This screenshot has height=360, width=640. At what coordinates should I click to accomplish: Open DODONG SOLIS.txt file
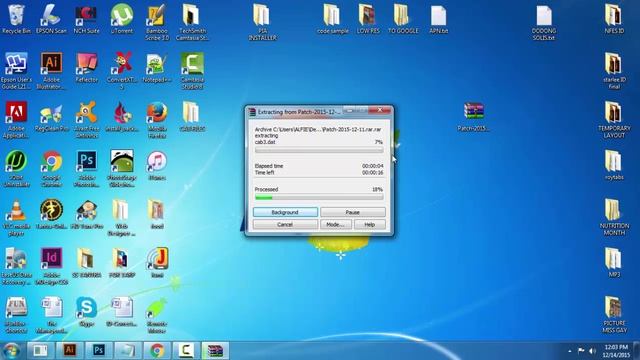[544, 22]
